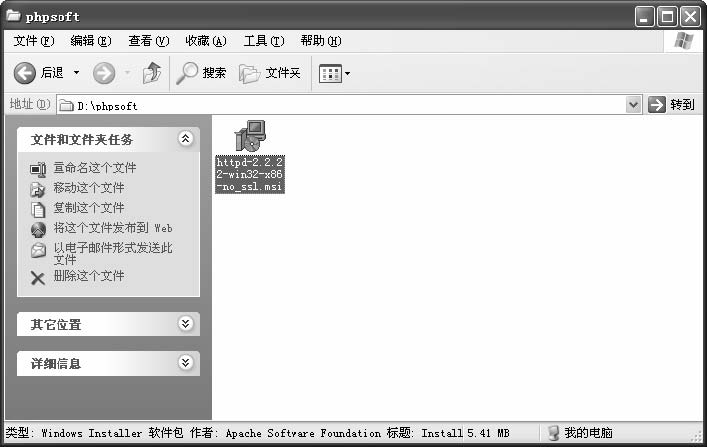707x447 pixels.
Task: Click 重命名这个文件 link
Action: 95,168
